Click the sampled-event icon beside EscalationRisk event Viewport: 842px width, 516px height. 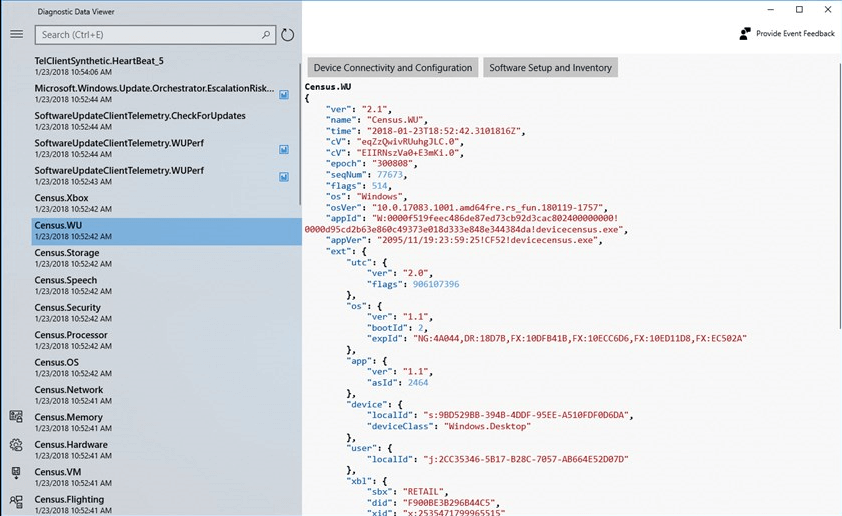pos(284,95)
